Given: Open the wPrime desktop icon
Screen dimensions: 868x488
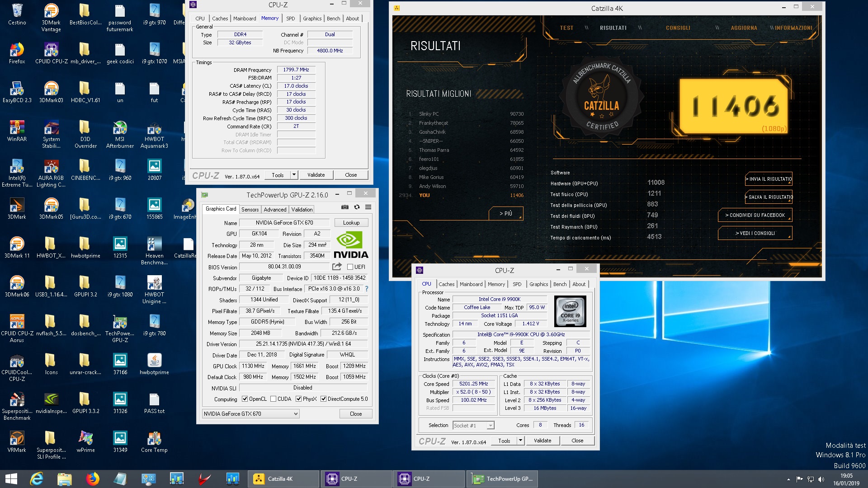Looking at the screenshot, I should 85,442.
